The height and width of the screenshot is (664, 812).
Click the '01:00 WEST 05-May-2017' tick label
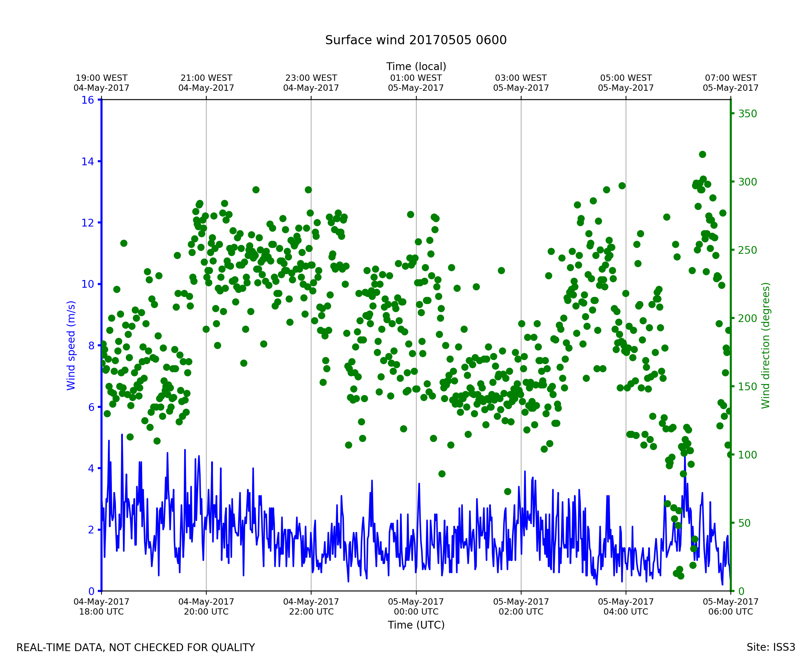416,83
